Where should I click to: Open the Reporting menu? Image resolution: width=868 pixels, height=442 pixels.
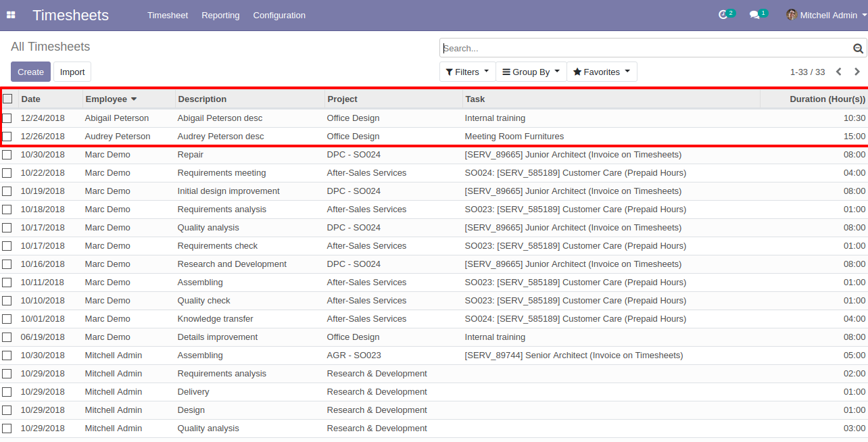click(220, 15)
